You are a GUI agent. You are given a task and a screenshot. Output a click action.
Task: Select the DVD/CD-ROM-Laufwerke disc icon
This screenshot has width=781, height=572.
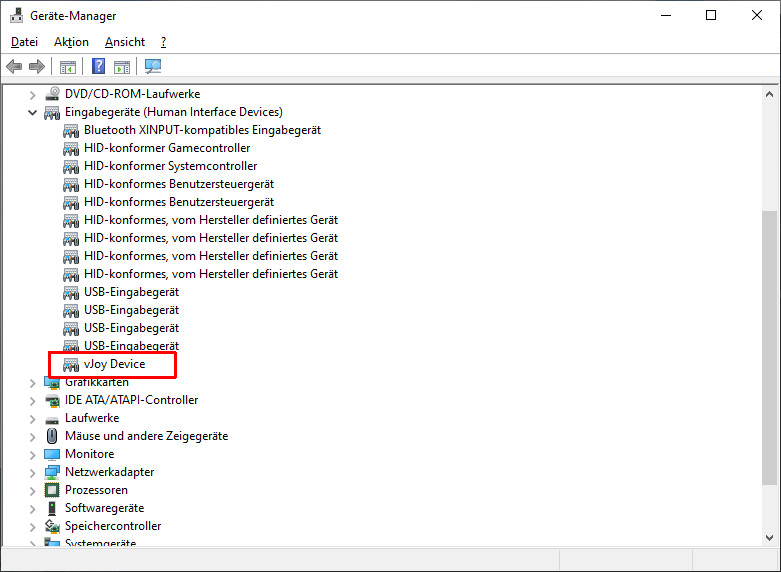[x=52, y=94]
